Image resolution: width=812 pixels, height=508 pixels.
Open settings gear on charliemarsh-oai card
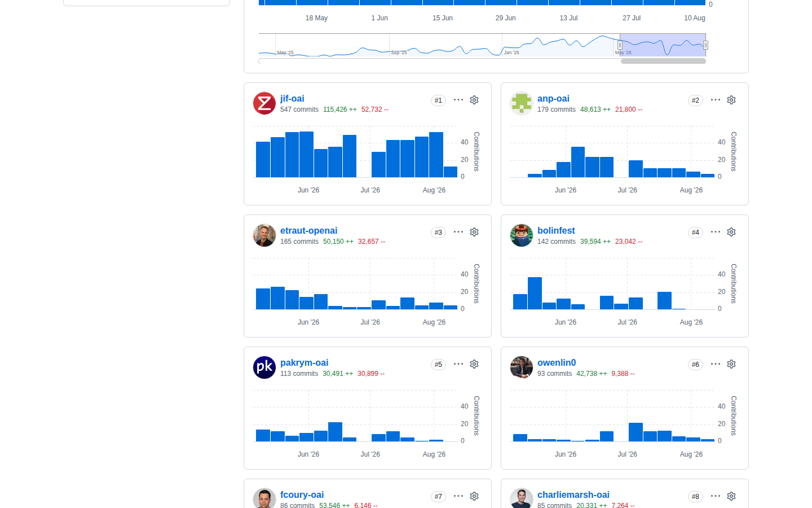tap(731, 496)
